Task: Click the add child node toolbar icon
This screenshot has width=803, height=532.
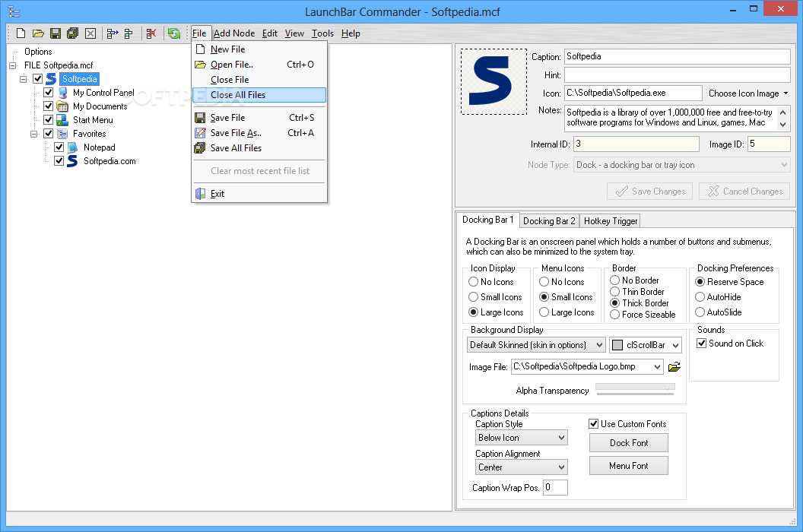Action: click(129, 33)
